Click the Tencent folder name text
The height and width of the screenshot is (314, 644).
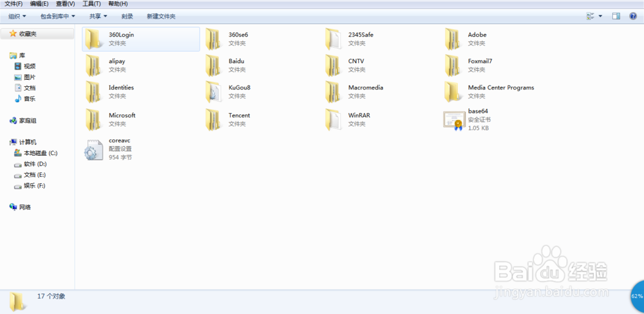[240, 115]
